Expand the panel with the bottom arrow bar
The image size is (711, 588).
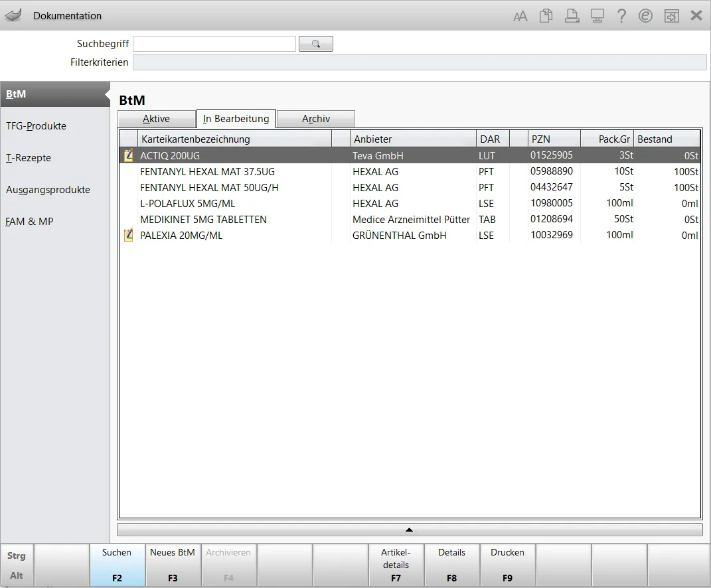[x=410, y=530]
